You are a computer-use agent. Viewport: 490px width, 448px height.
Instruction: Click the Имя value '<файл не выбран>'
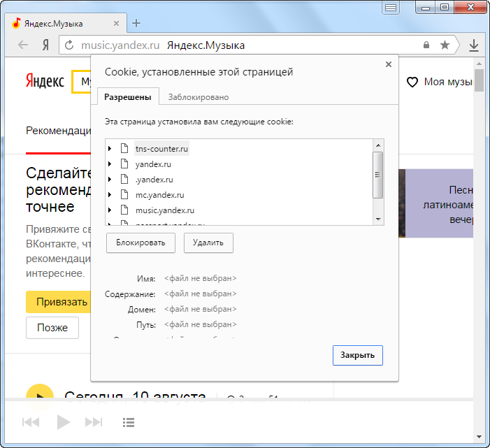(x=201, y=278)
